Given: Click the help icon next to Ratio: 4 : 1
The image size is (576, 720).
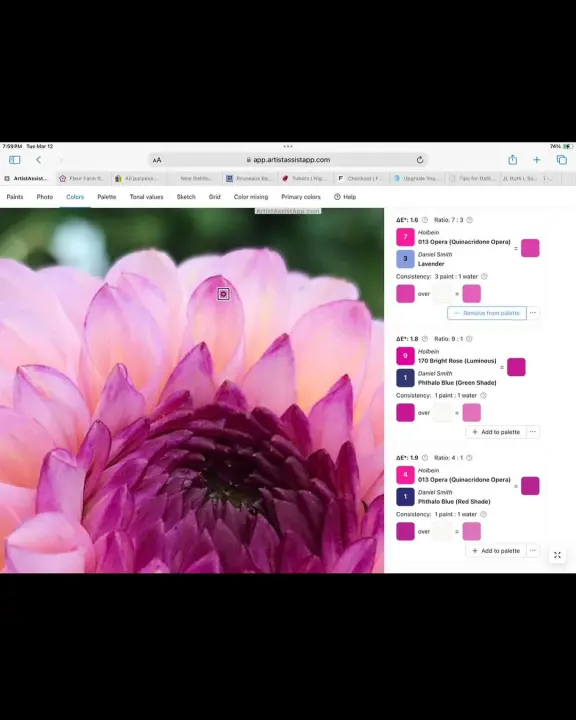Looking at the screenshot, I should coord(469,458).
